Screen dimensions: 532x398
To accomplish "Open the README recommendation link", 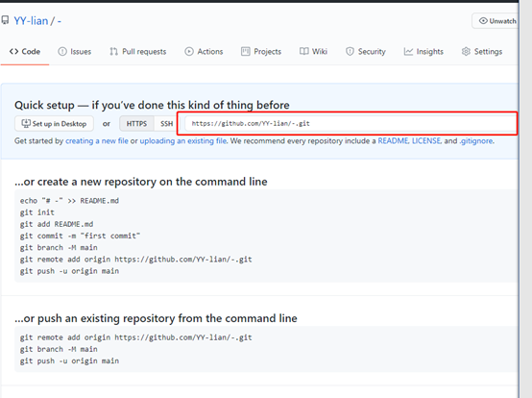I will point(393,141).
